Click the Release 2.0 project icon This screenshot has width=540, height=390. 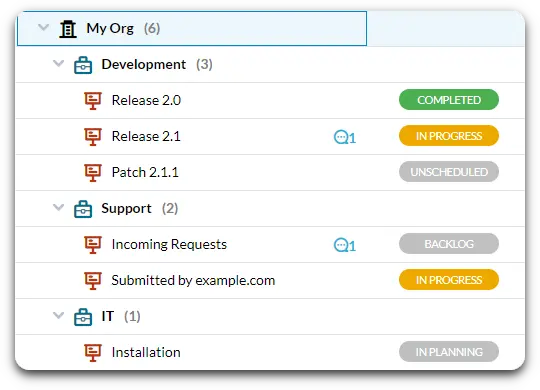coord(93,101)
